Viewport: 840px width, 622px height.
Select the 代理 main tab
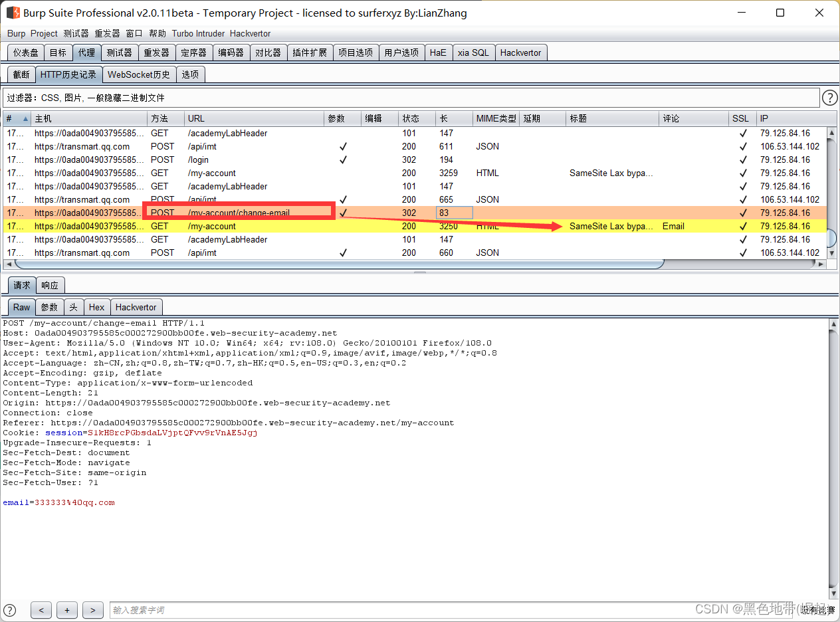86,52
